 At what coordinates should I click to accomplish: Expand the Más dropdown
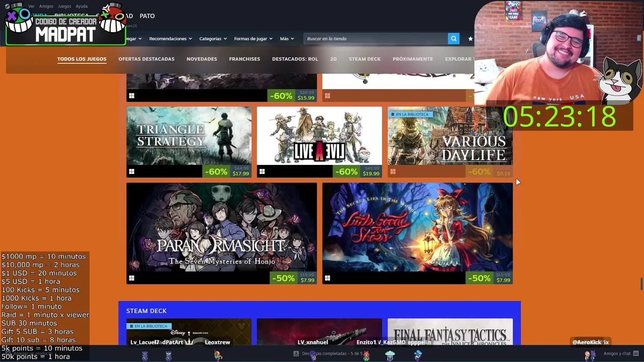click(287, 39)
